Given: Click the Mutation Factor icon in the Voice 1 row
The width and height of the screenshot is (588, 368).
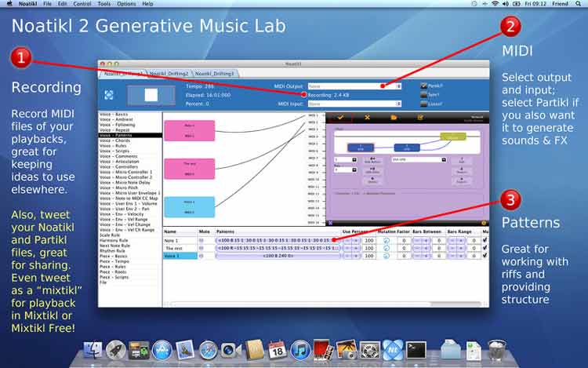Looking at the screenshot, I should tap(387, 256).
